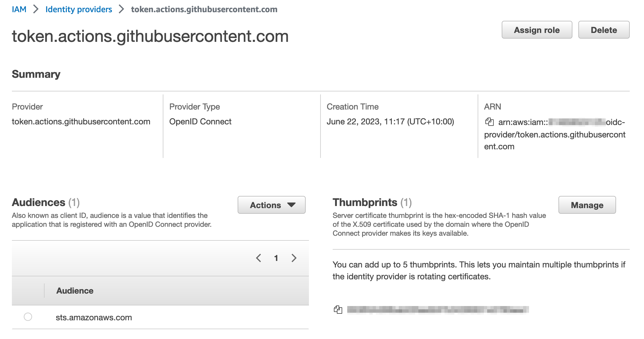Expand the Actions caret arrow
This screenshot has height=339, width=644.
(x=291, y=205)
